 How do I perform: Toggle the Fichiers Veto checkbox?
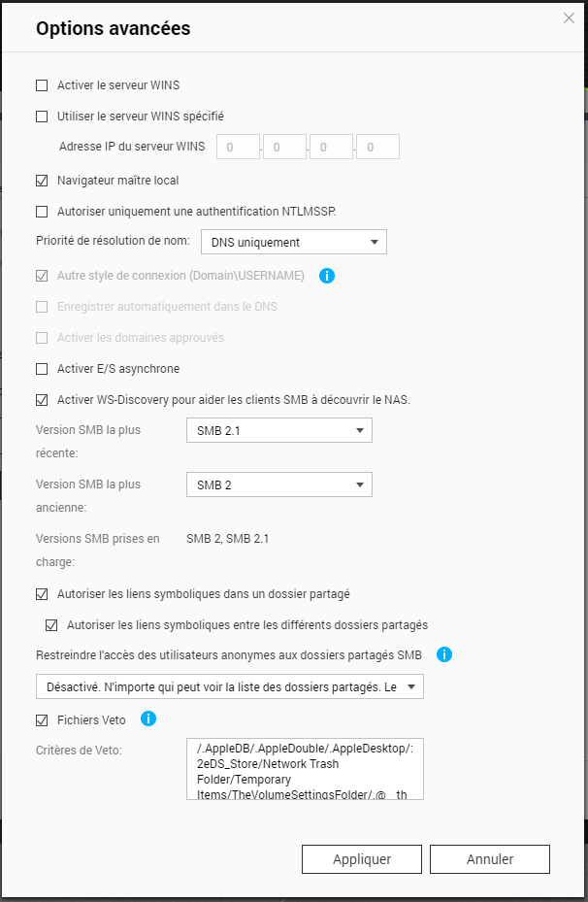click(x=42, y=720)
